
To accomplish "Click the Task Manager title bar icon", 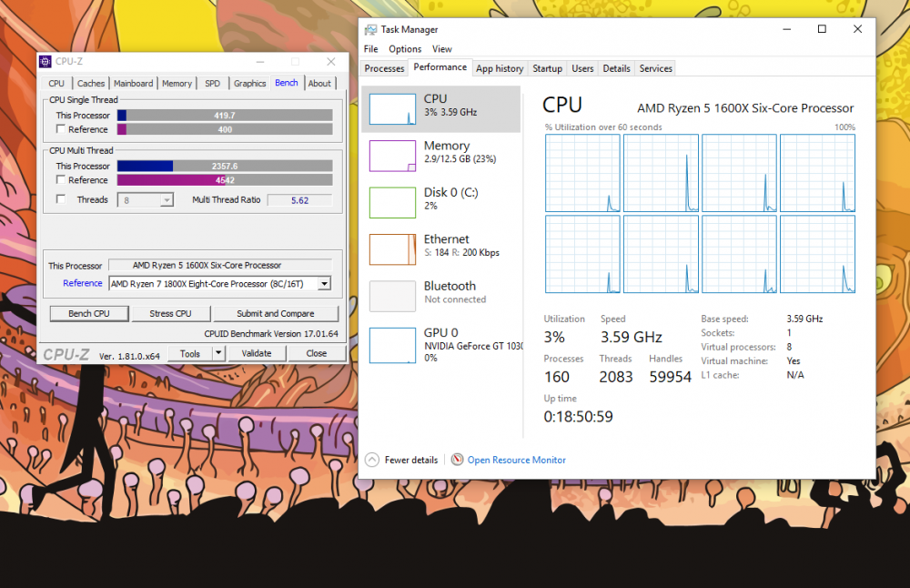I will (370, 30).
